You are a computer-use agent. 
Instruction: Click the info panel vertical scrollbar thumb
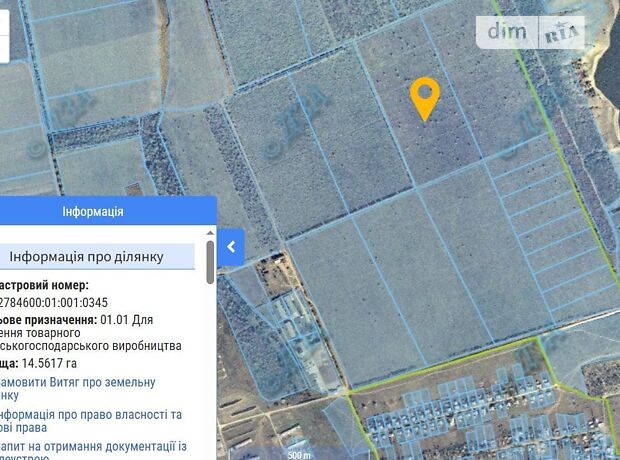(x=210, y=262)
